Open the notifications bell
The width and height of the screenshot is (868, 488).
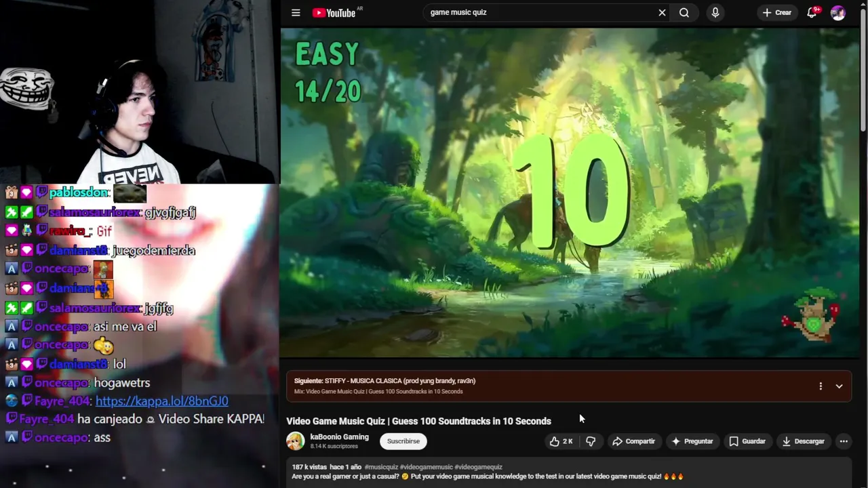coord(812,12)
